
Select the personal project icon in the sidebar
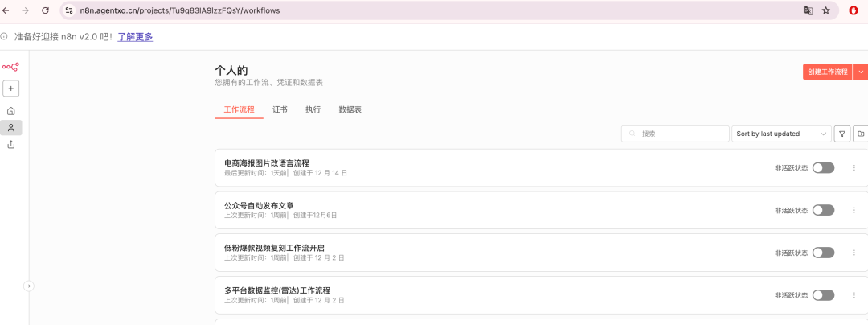tap(11, 128)
